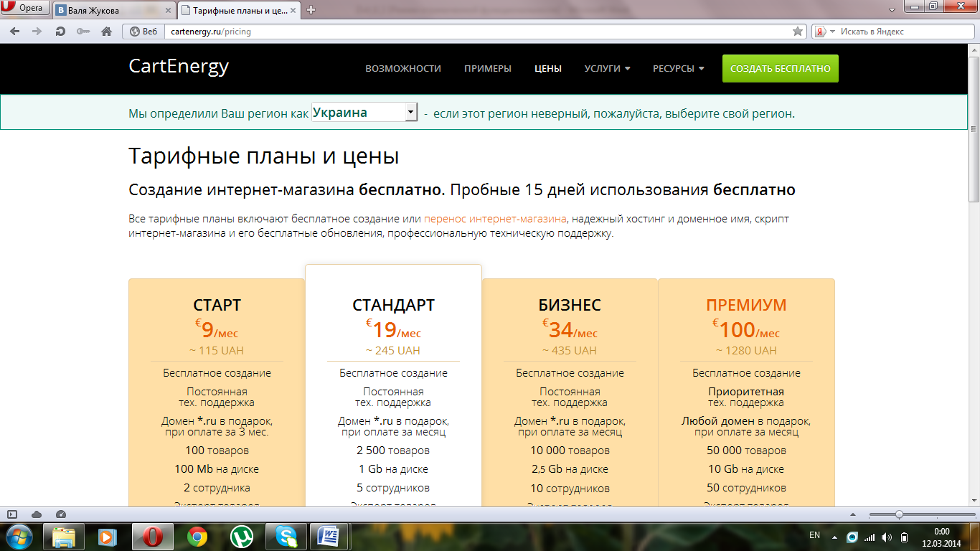Viewport: 980px width, 551px height.
Task: Open the password manager key icon
Action: click(83, 32)
